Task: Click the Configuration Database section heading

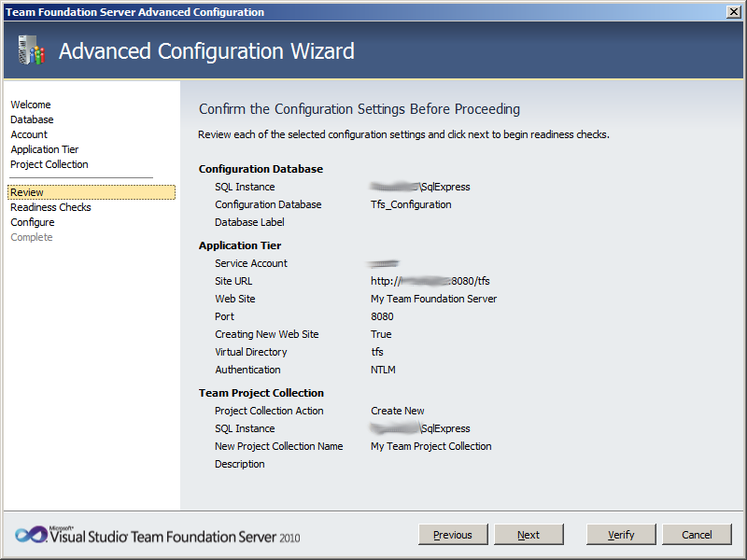Action: click(261, 169)
